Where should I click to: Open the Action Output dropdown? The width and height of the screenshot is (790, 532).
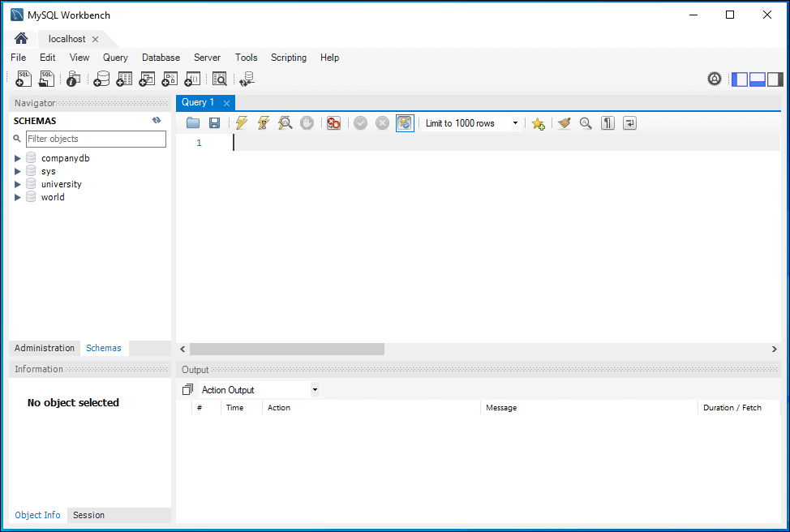(x=259, y=390)
